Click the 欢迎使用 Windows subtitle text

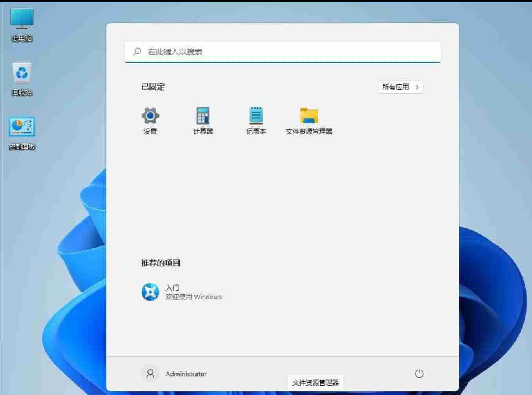coord(193,297)
